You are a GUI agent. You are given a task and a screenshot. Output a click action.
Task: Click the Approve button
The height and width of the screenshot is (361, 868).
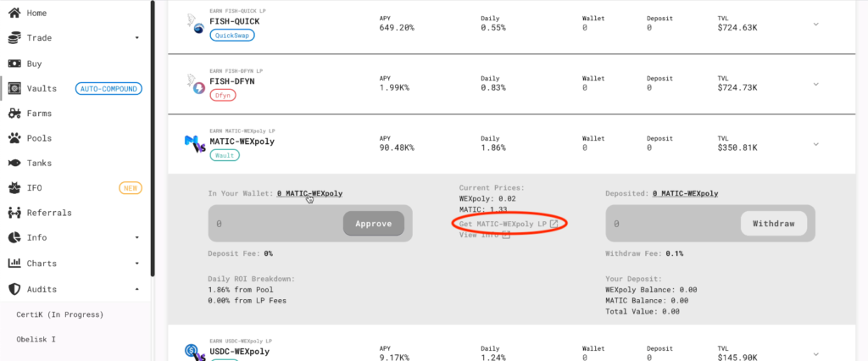374,224
